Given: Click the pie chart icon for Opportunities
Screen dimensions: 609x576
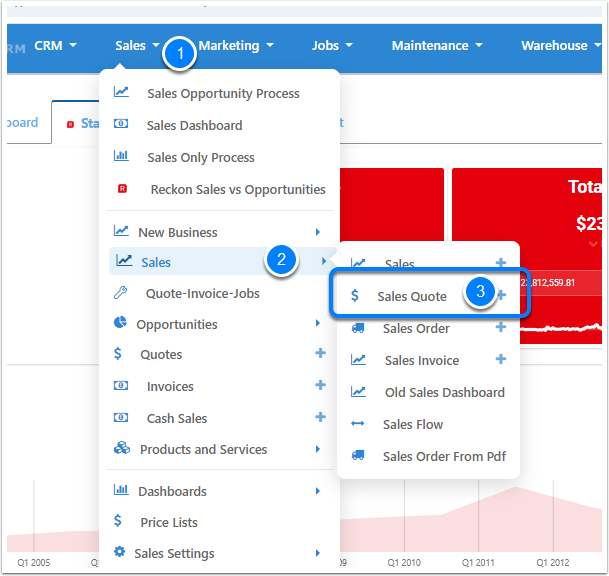Looking at the screenshot, I should tap(120, 322).
